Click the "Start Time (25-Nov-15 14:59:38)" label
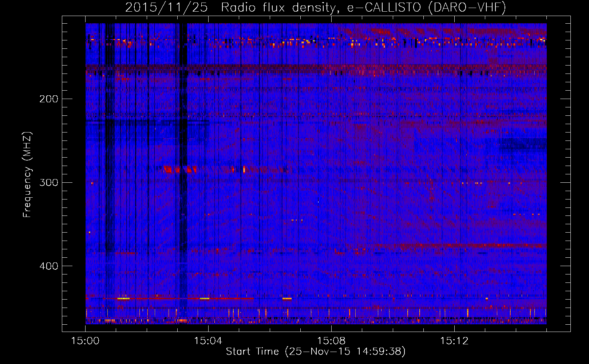Viewport: 589px width, 364px height. tap(316, 352)
